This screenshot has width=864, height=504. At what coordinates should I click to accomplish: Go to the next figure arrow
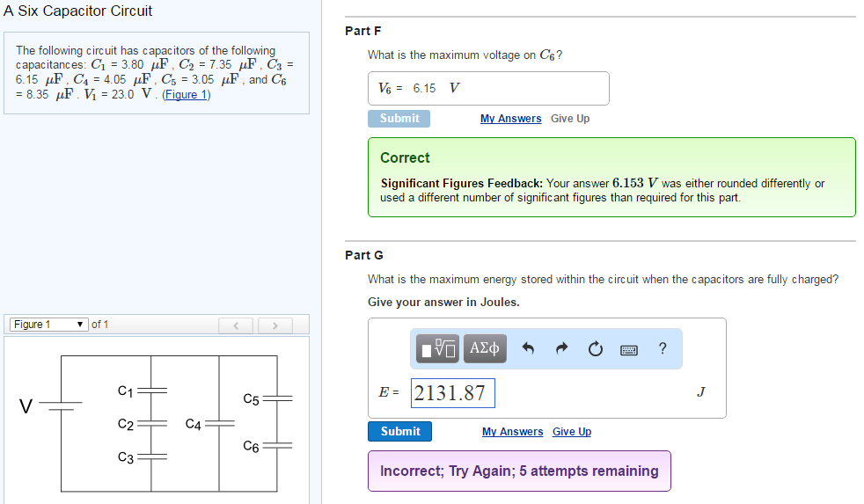coord(275,325)
